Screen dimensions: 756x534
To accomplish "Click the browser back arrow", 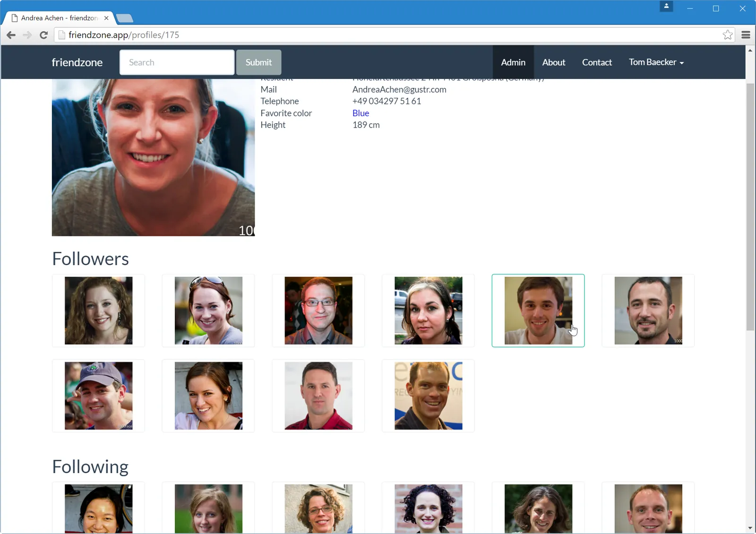I will click(11, 35).
